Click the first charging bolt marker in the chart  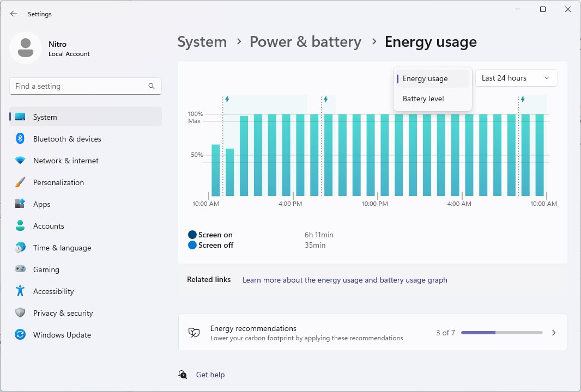227,99
